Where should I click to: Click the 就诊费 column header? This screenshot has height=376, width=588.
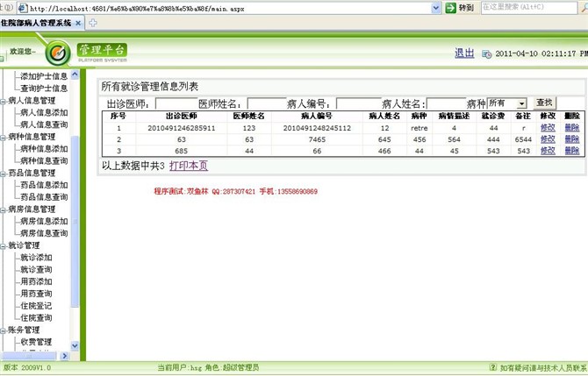pos(493,116)
